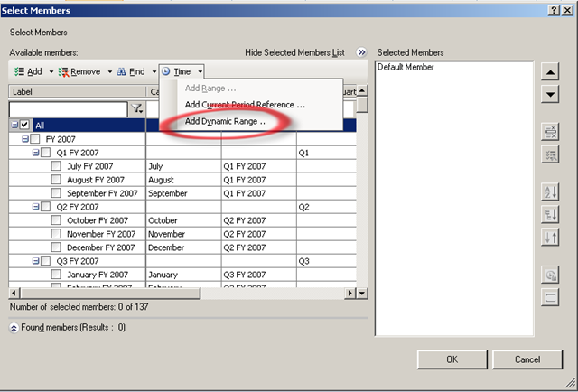The image size is (578, 392).
Task: Collapse the FY 2007 tree node
Action: tap(25, 139)
